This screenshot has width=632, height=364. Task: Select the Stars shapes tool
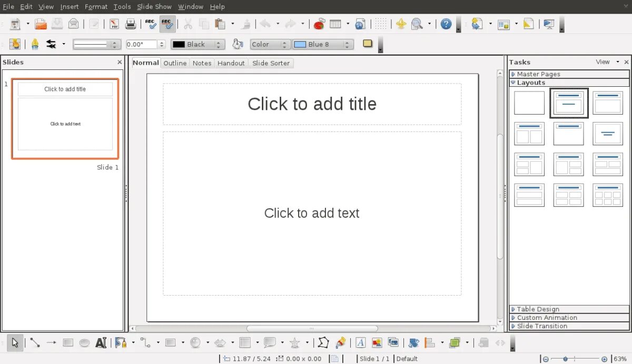click(x=295, y=343)
